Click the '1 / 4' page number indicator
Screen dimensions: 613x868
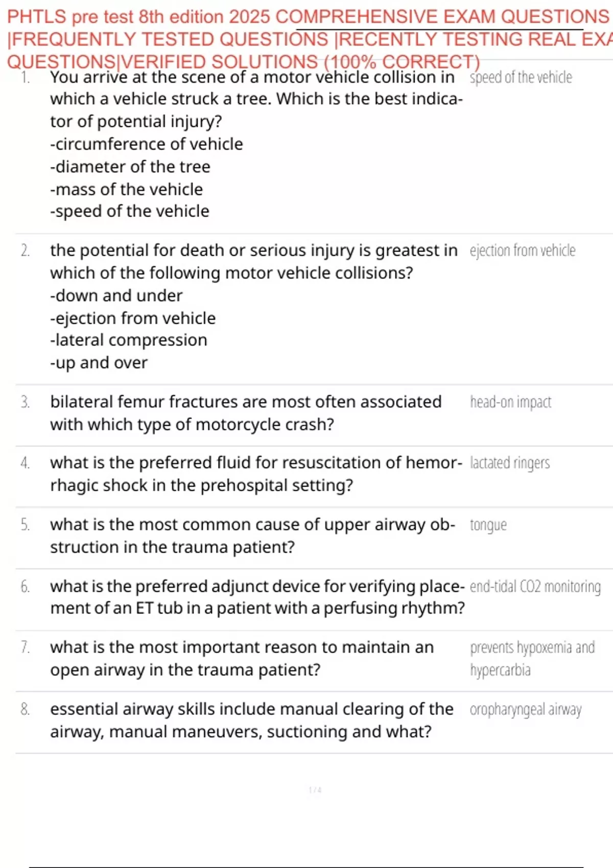(x=315, y=790)
